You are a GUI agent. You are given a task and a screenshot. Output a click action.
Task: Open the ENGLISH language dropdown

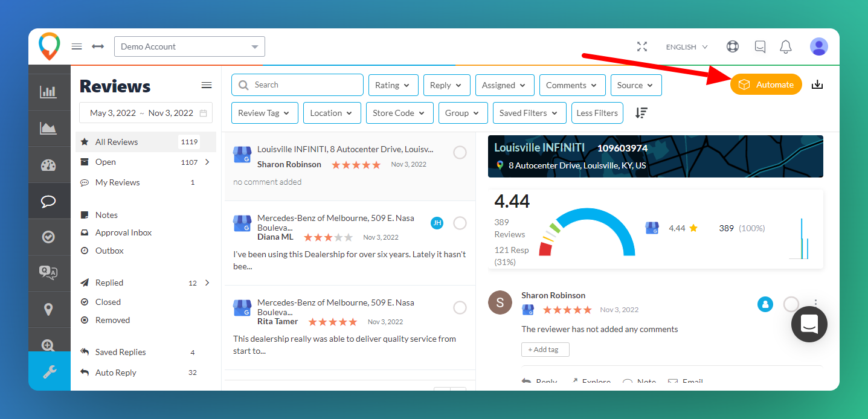687,46
